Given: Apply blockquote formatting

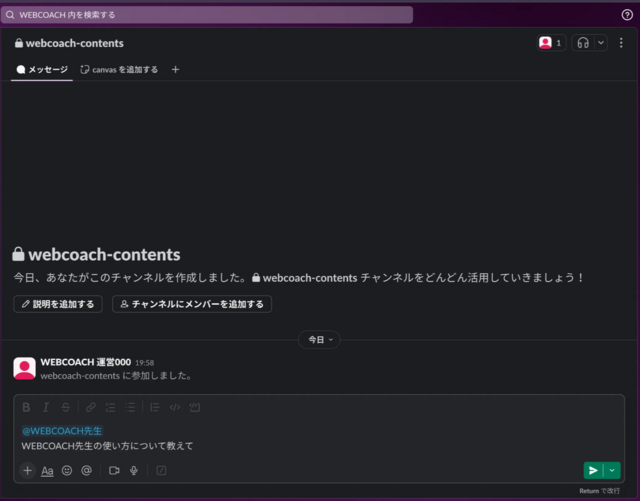Looking at the screenshot, I should [x=155, y=407].
